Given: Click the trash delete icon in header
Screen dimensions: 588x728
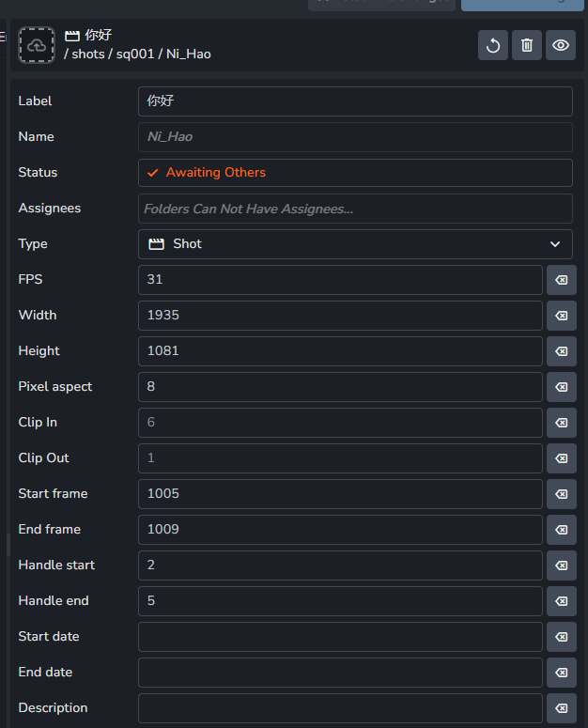Looking at the screenshot, I should click(x=527, y=45).
